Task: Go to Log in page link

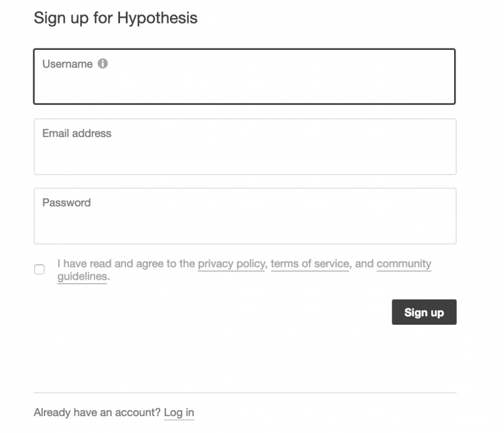Action: coord(179,413)
